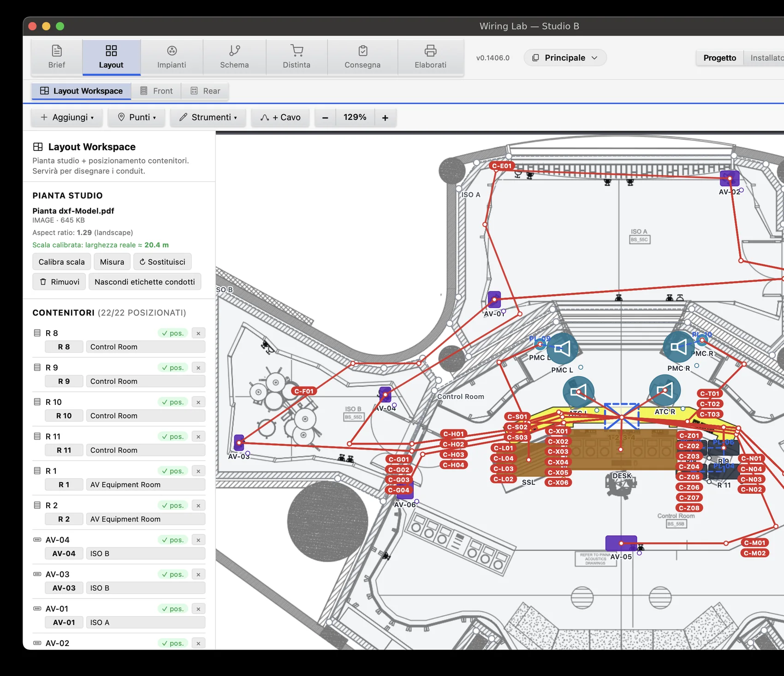Open the Punti dropdown menu
Screen dimensions: 784x676
point(137,118)
